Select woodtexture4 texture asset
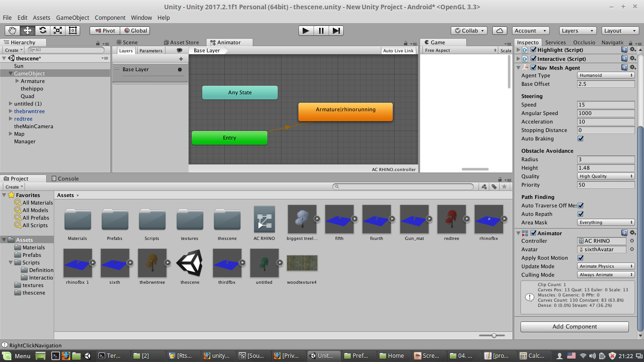Image resolution: width=644 pixels, height=362 pixels. tap(302, 267)
